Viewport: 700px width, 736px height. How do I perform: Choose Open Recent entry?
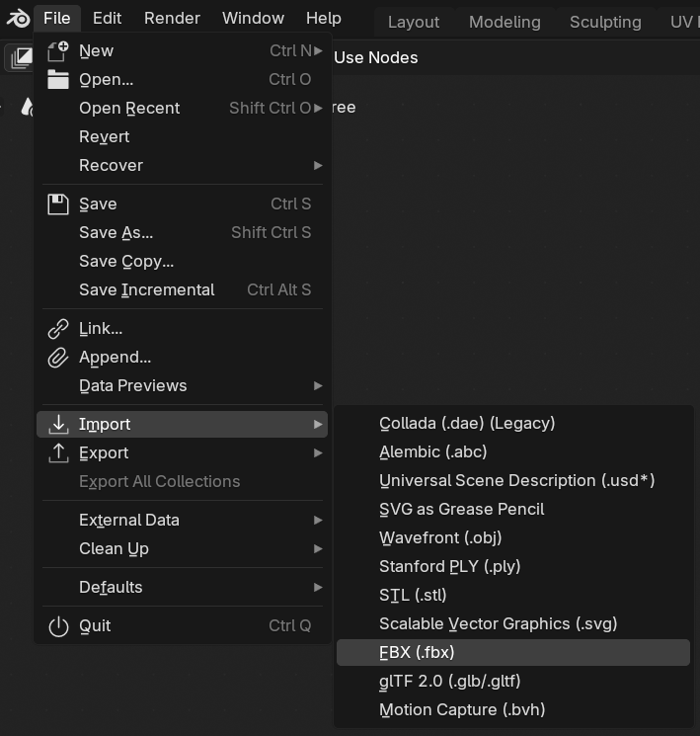(x=182, y=108)
